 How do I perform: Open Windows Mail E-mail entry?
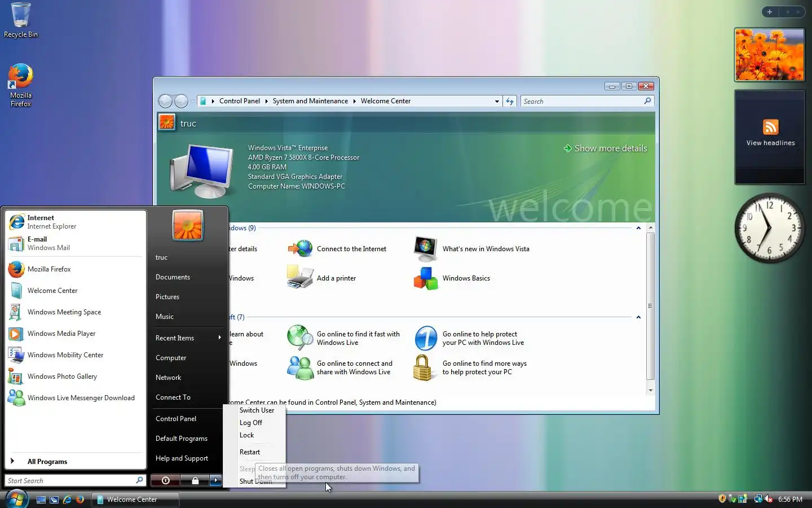tap(76, 243)
